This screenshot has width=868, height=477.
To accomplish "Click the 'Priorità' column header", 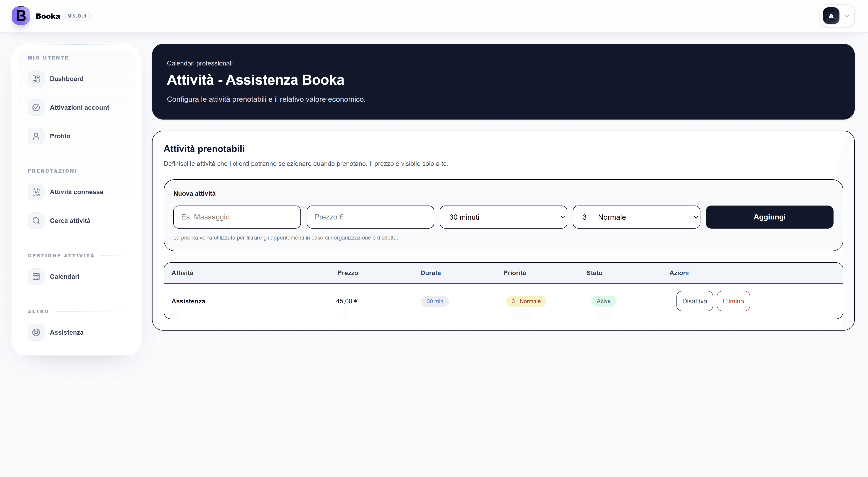I will click(515, 273).
